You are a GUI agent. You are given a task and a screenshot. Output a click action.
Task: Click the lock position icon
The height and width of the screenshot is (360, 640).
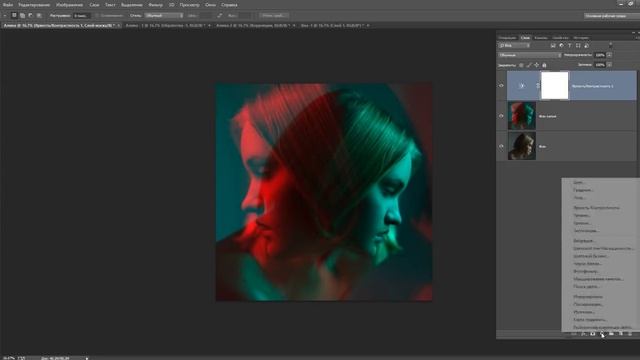tap(536, 65)
